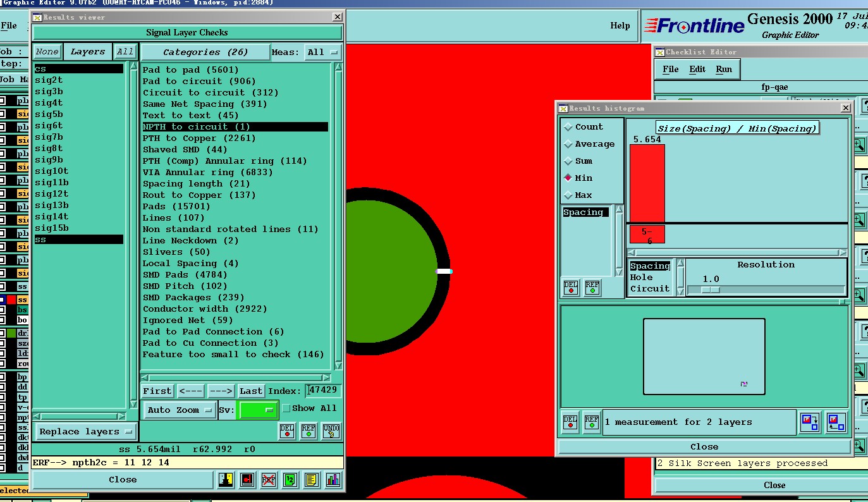This screenshot has height=502, width=868.
Task: Open the histogram bar chart icon
Action: [333, 480]
